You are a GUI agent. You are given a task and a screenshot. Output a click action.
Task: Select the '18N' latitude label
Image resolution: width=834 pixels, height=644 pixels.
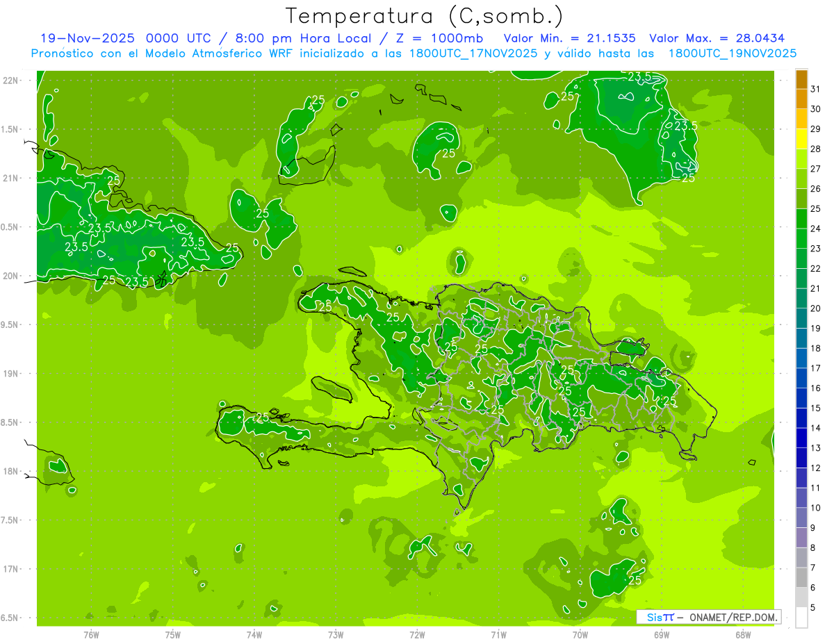coord(10,472)
